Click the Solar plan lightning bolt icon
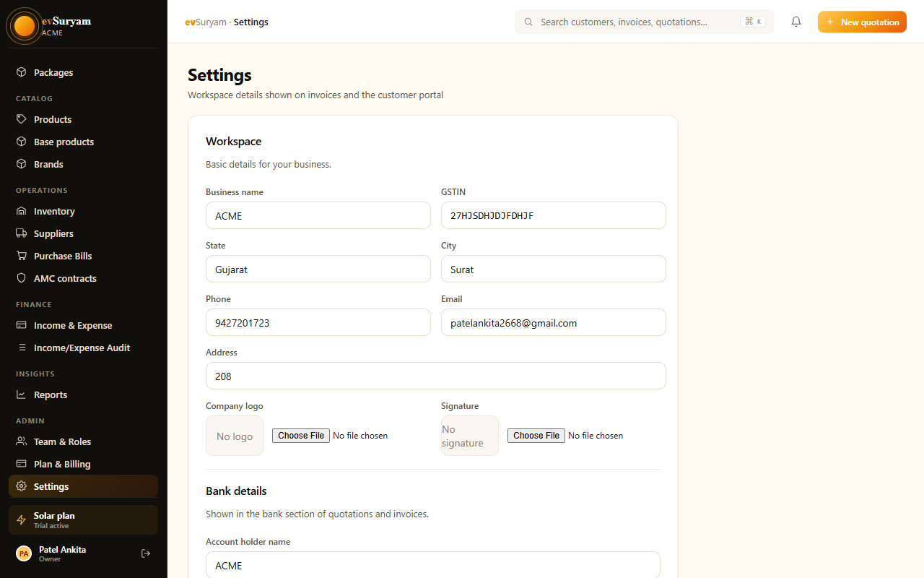 coord(22,520)
